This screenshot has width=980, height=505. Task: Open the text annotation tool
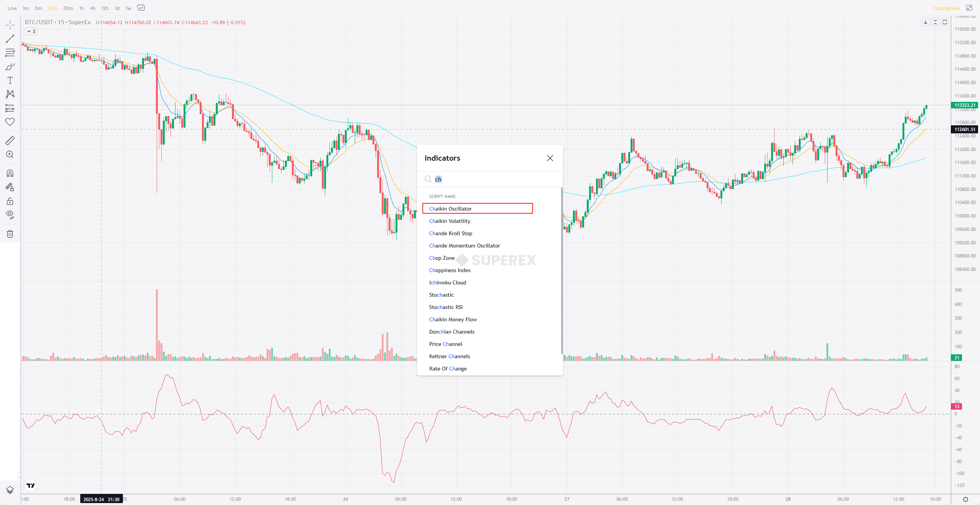10,80
